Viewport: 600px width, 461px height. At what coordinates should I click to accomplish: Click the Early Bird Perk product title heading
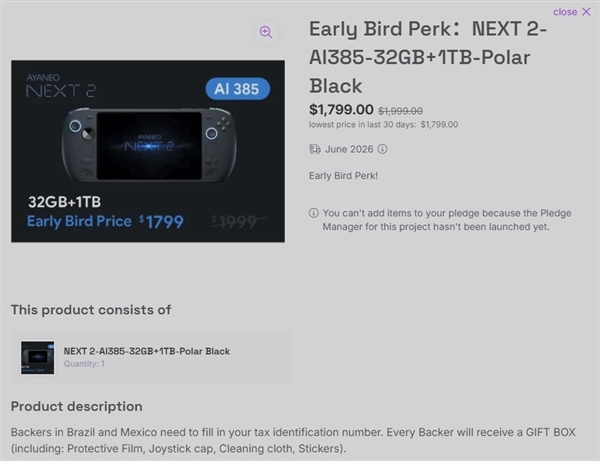point(430,57)
